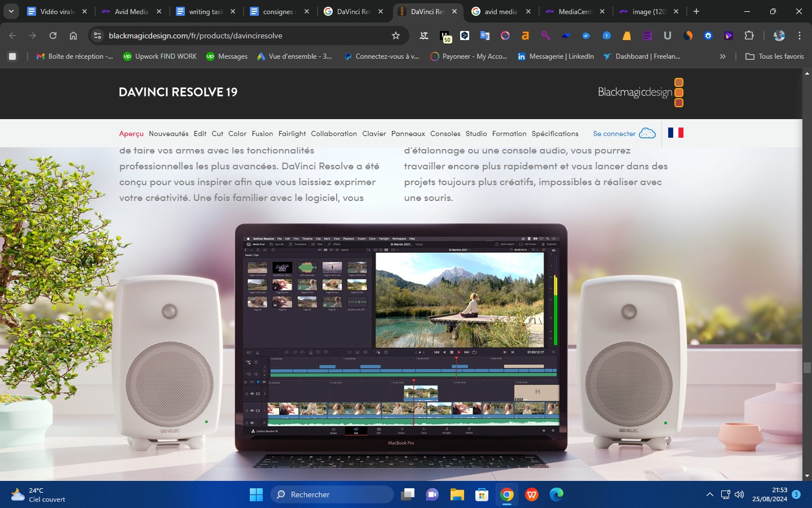This screenshot has width=812, height=508.
Task: Click the Blackmagicdesign logo
Action: (x=641, y=92)
